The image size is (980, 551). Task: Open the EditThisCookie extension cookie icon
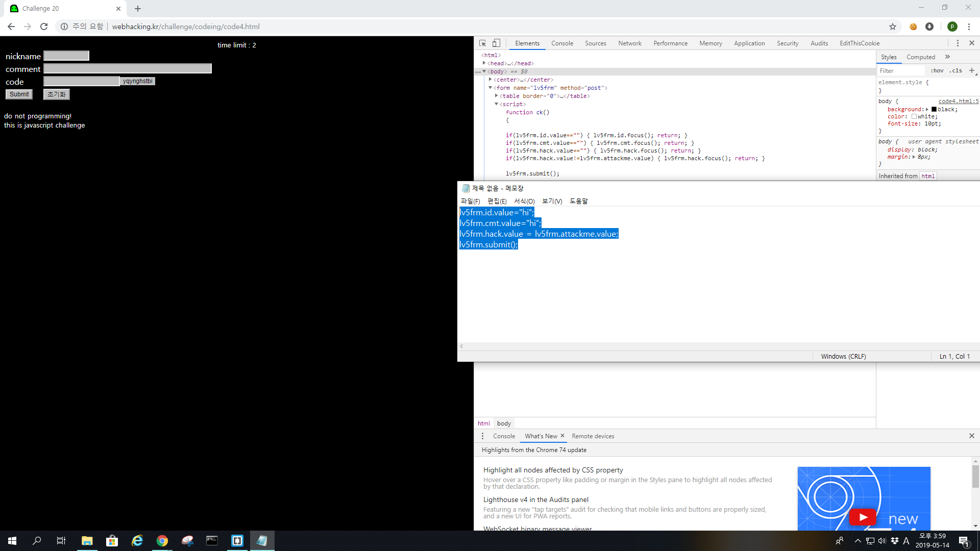pyautogui.click(x=913, y=27)
